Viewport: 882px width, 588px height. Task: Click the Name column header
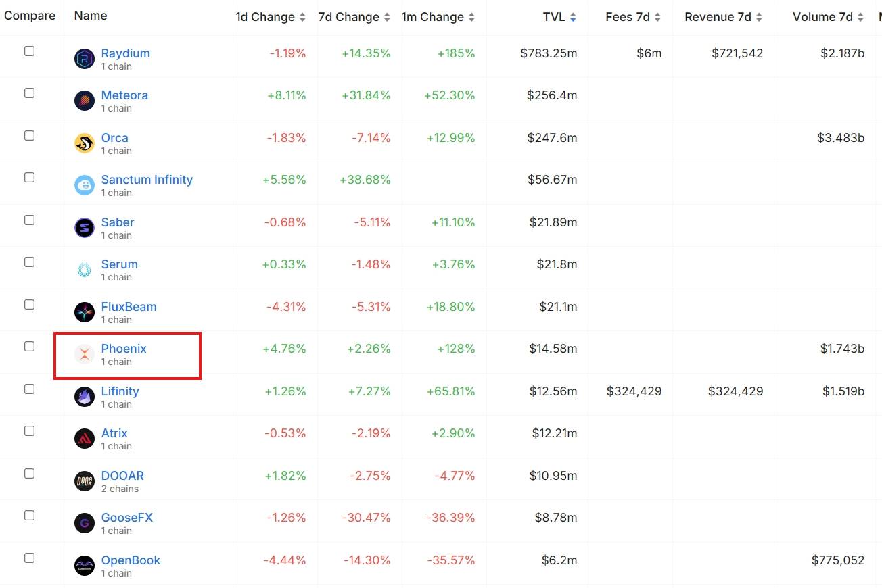[x=91, y=16]
